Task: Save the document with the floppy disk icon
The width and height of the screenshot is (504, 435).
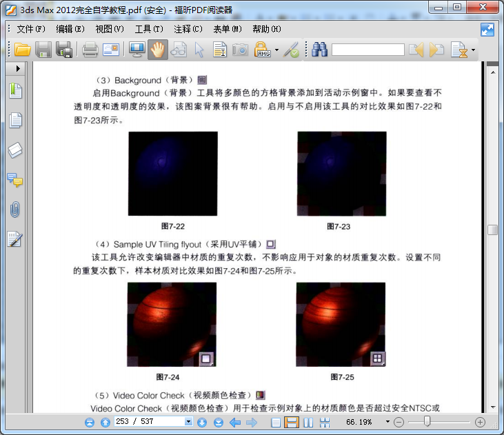Action: (43, 50)
